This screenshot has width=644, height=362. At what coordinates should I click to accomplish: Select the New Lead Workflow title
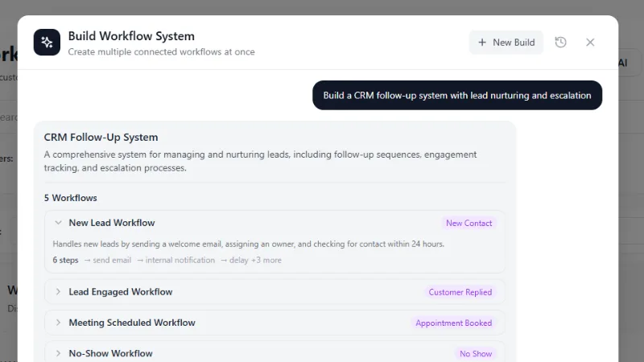(112, 223)
